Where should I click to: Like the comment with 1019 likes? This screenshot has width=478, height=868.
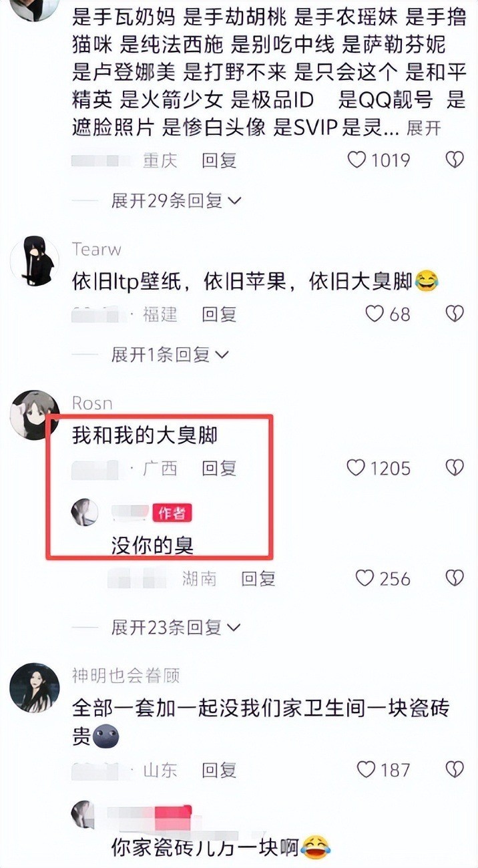click(x=358, y=160)
